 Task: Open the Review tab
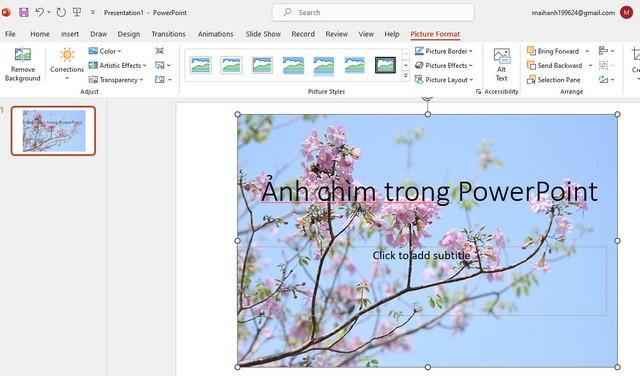point(336,34)
